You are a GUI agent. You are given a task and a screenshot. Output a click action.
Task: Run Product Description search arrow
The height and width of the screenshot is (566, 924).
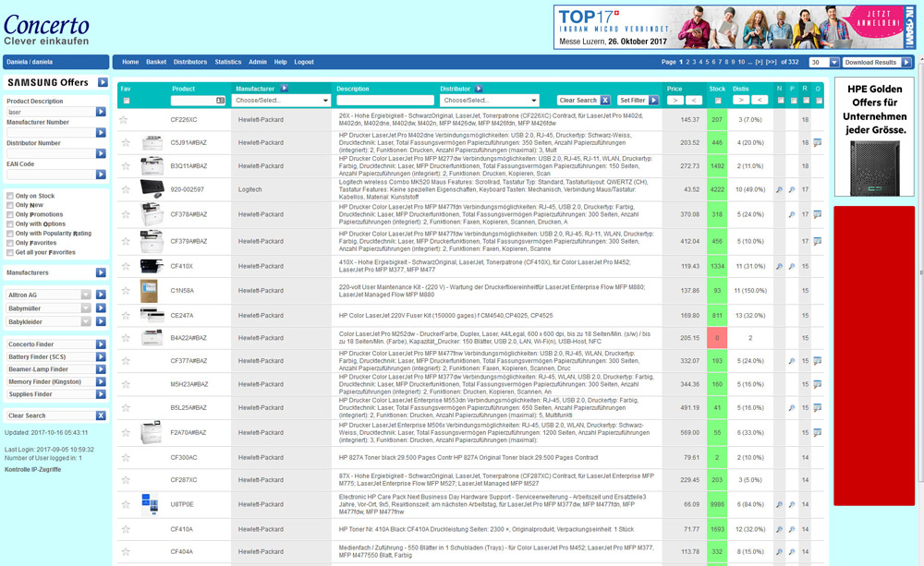[101, 112]
